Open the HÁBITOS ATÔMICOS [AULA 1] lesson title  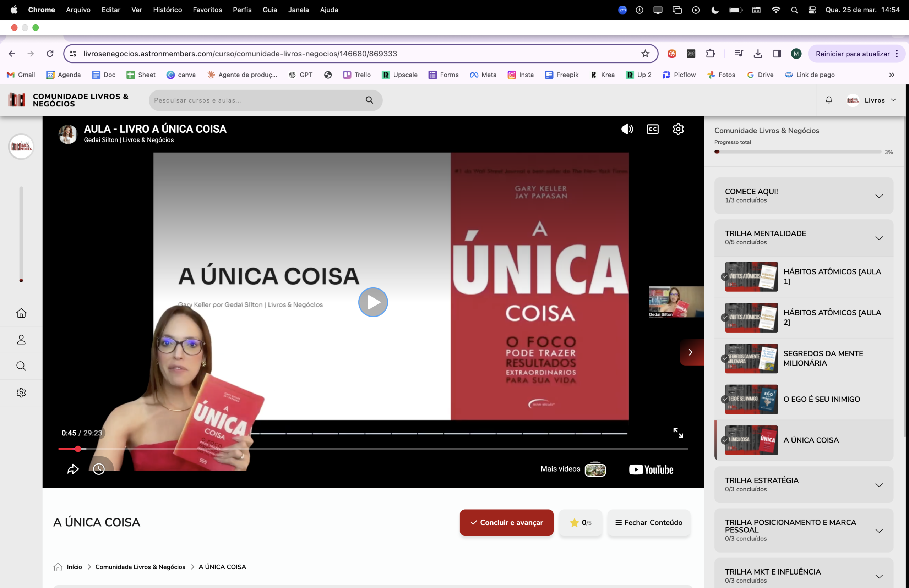832,276
